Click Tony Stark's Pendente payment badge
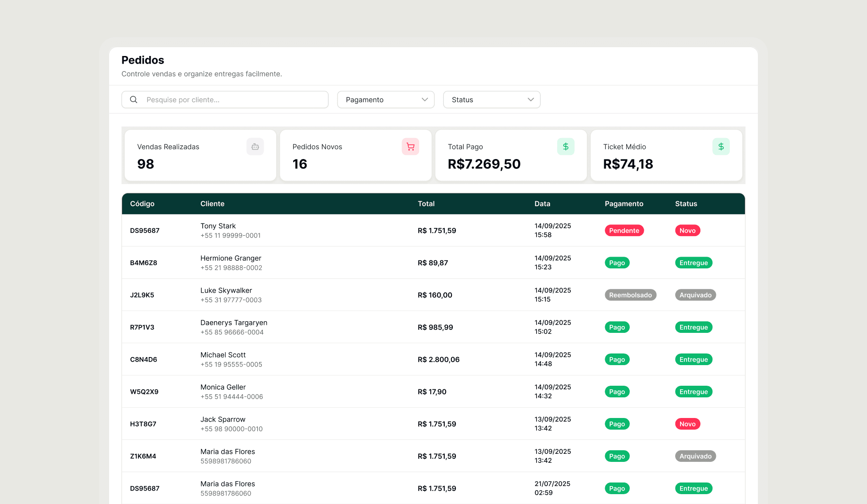 click(x=624, y=231)
